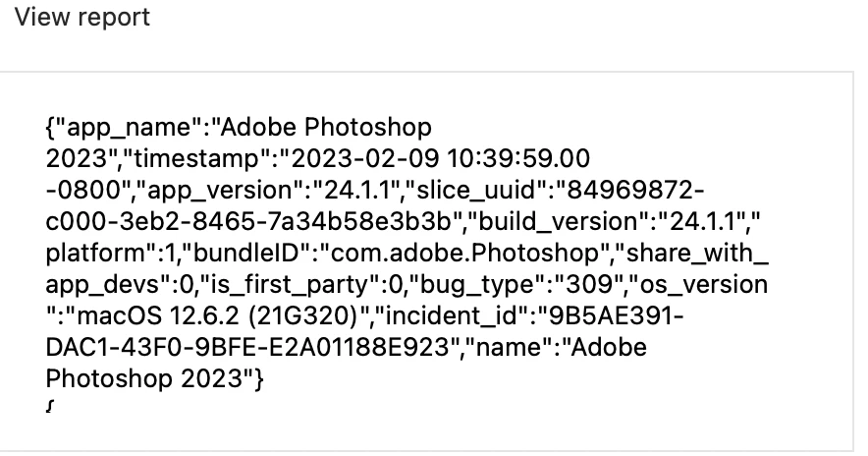Click the closing Photoshop 2023"} text
This screenshot has height=456, width=868.
tap(155, 379)
